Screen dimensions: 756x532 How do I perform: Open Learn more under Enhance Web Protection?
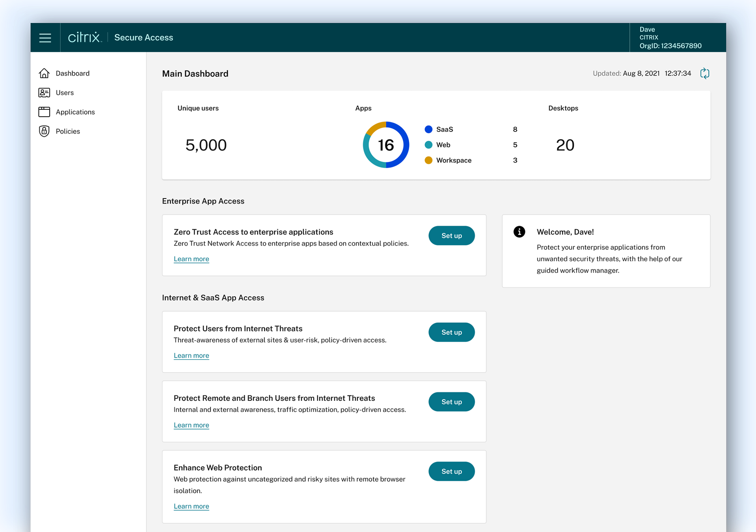coord(191,506)
